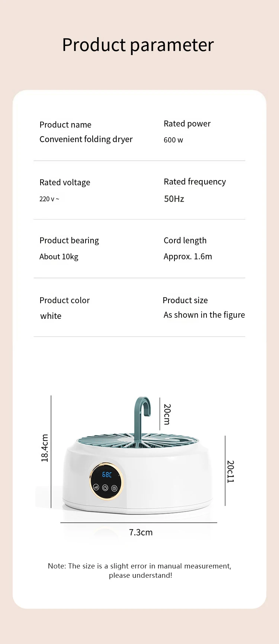Tap the heat sun icon on the panel
Image resolution: width=279 pixels, height=644 pixels.
(115, 488)
